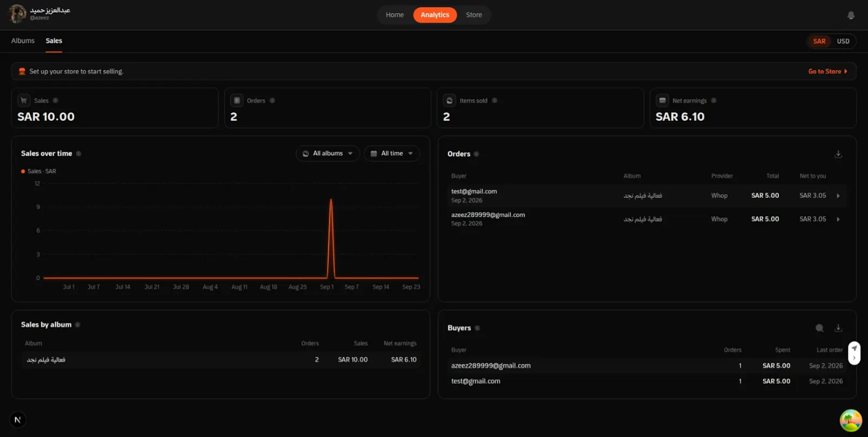Switch currency to USD

843,41
